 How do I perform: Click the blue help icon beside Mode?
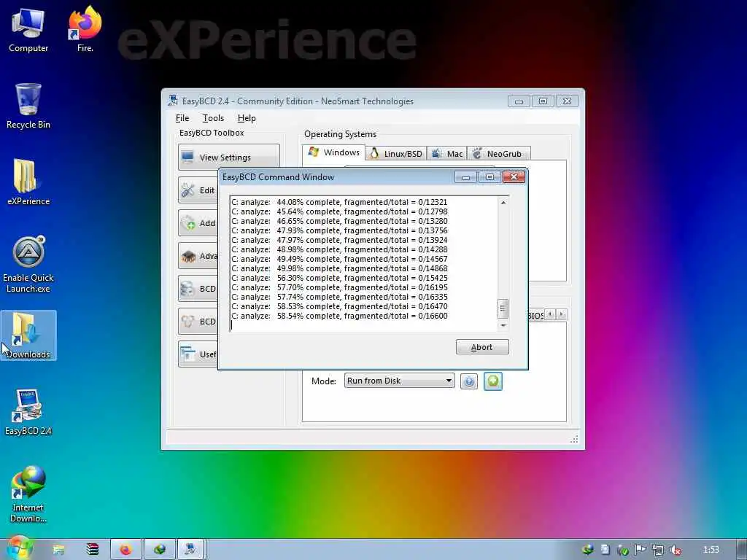(x=469, y=381)
